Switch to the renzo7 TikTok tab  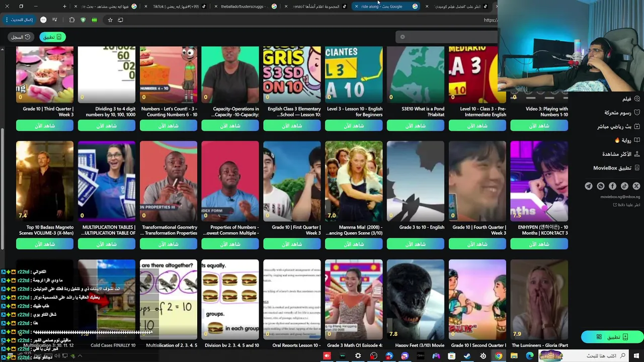coord(316,6)
